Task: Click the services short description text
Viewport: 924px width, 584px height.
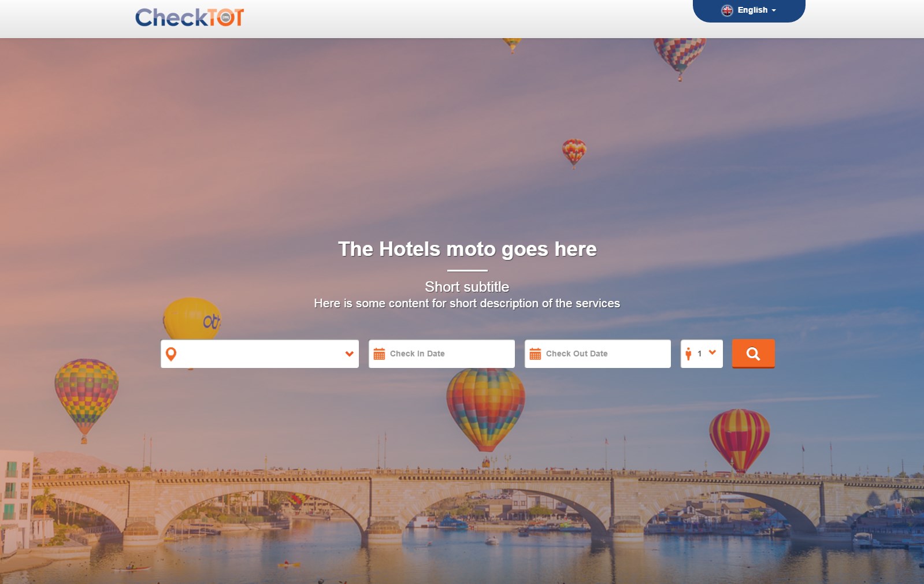Action: click(467, 303)
